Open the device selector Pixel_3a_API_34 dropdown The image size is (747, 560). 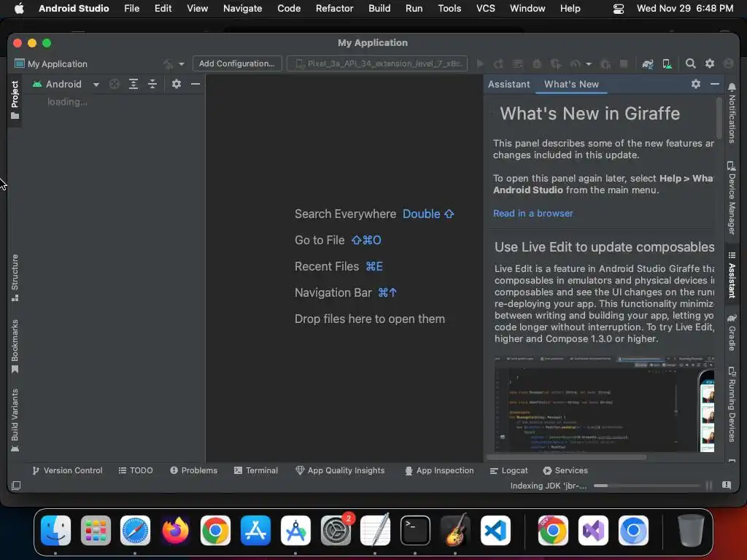[377, 63]
